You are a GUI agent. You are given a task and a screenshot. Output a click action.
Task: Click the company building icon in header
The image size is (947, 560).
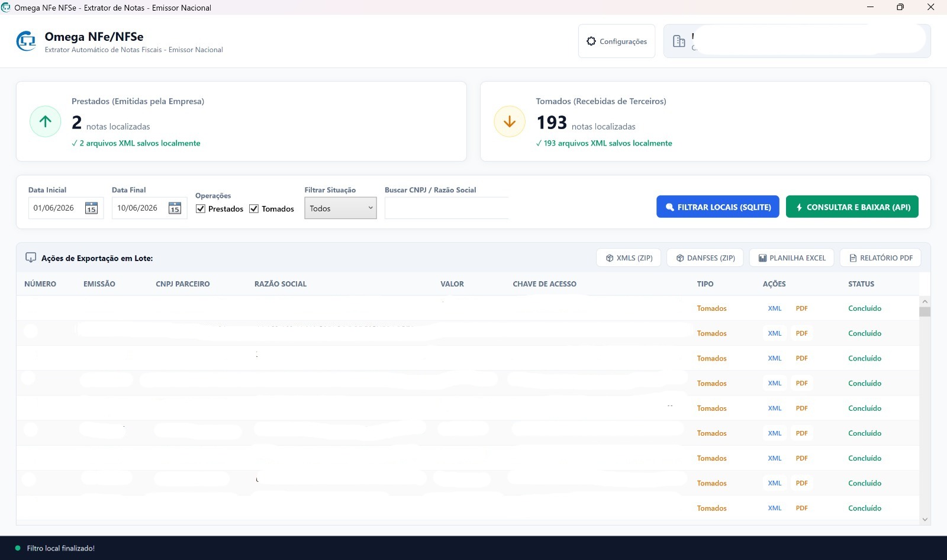pos(679,41)
